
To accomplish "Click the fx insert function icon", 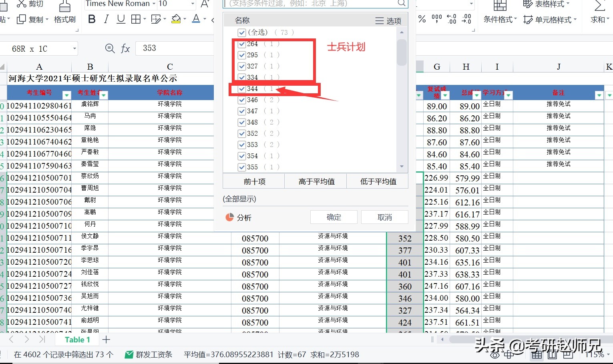I will [x=125, y=48].
